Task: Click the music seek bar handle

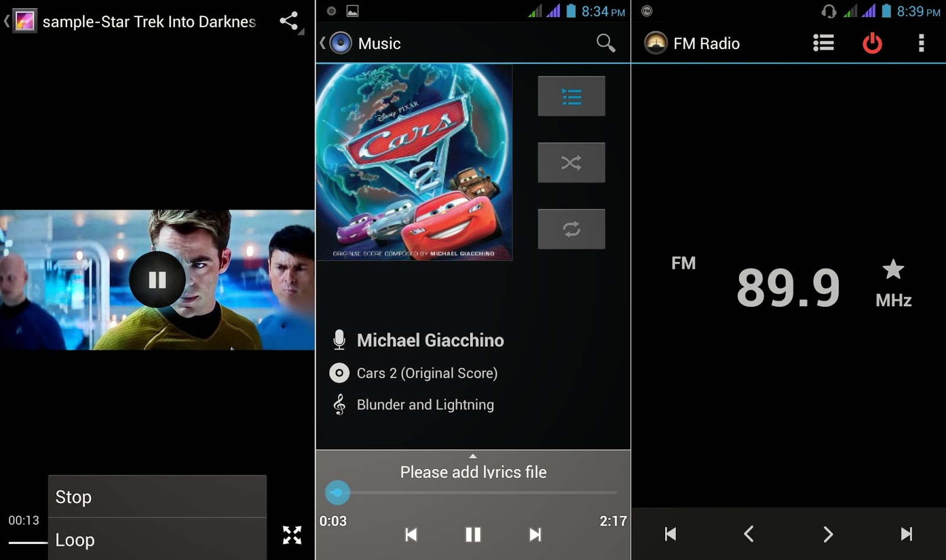Action: 338,492
